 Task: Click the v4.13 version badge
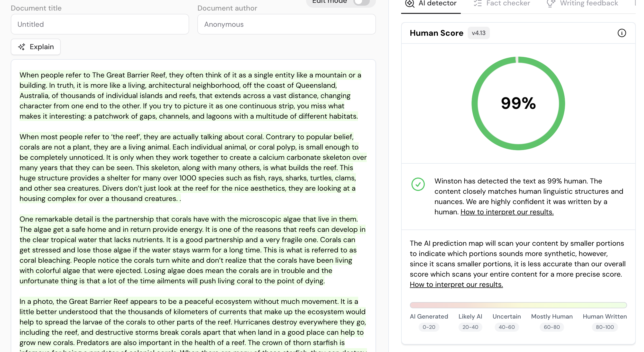(479, 33)
